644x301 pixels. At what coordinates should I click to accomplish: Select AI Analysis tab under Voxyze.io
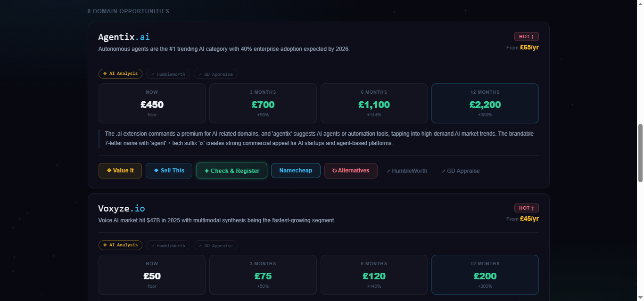[120, 245]
